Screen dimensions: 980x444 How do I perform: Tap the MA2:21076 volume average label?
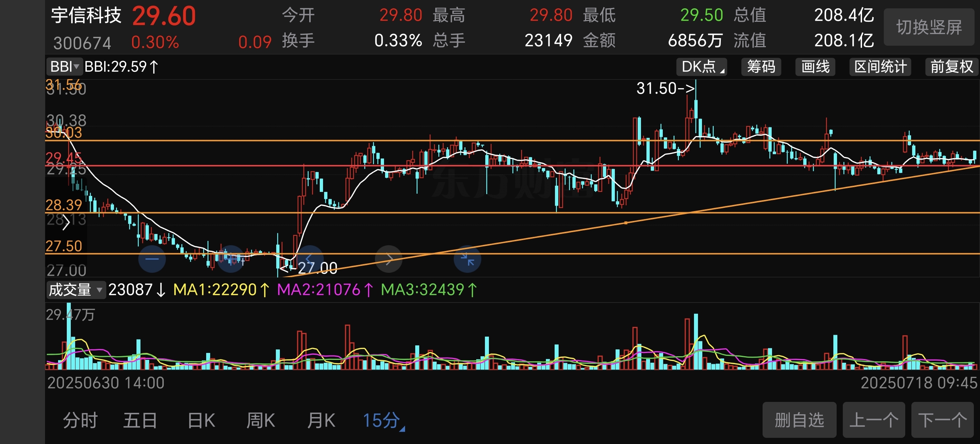tap(325, 290)
